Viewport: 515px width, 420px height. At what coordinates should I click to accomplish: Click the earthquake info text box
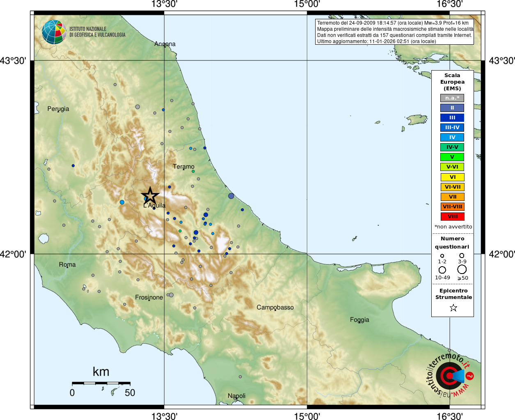click(x=394, y=32)
